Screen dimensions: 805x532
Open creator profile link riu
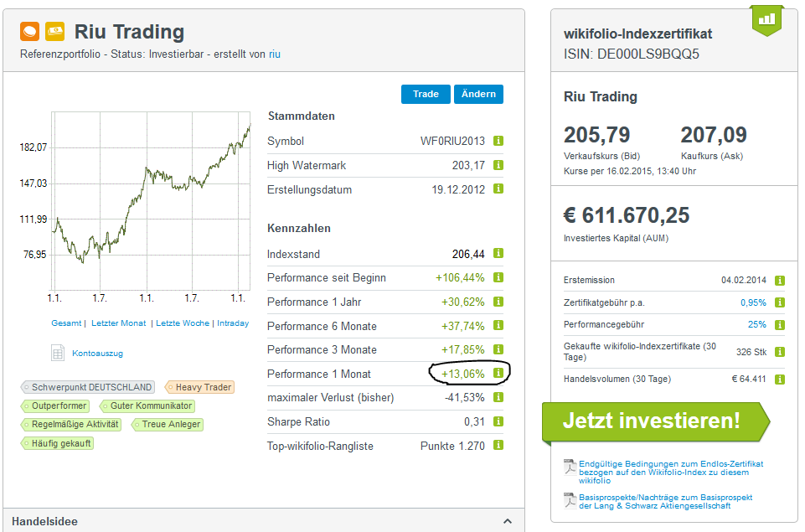click(275, 54)
